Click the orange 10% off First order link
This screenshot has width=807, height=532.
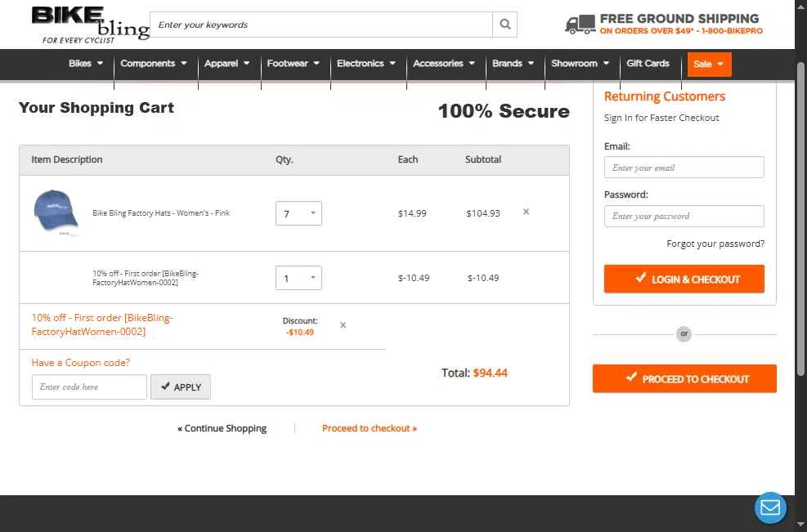coord(102,324)
